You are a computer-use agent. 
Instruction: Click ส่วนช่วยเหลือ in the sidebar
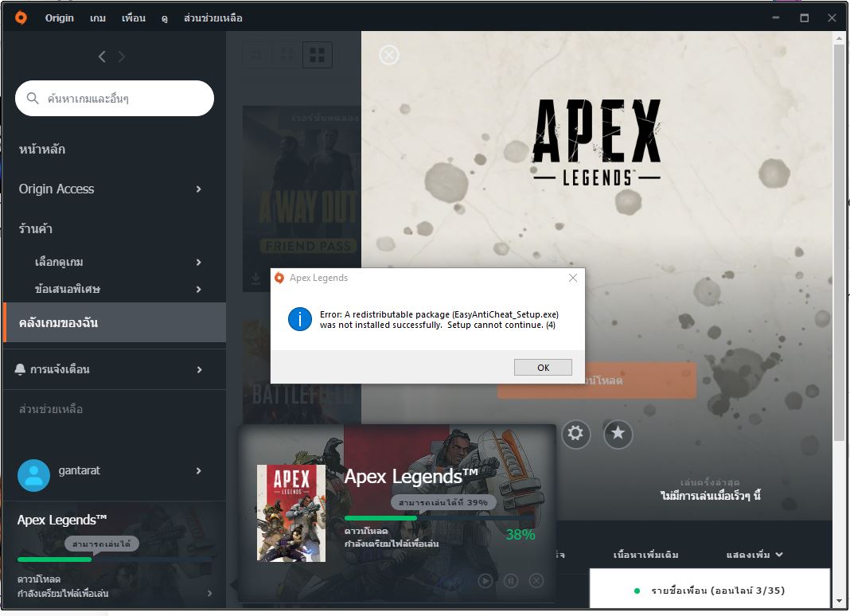(51, 409)
